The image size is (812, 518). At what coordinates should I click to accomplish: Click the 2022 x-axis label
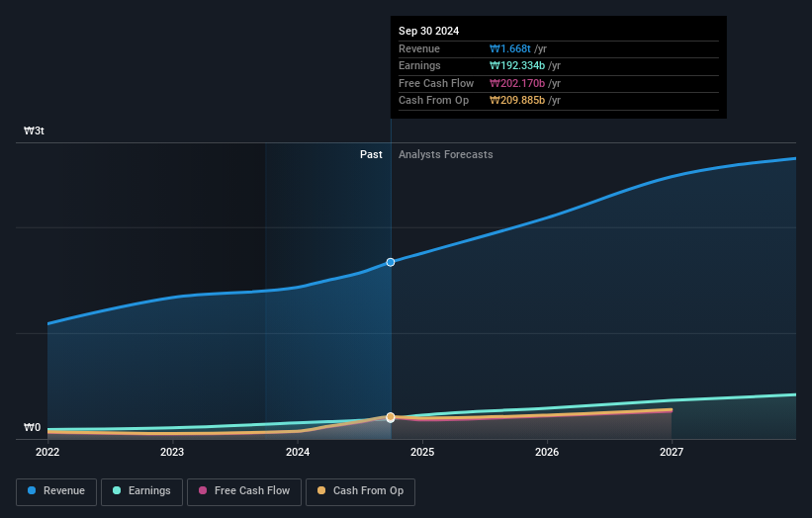pos(47,453)
